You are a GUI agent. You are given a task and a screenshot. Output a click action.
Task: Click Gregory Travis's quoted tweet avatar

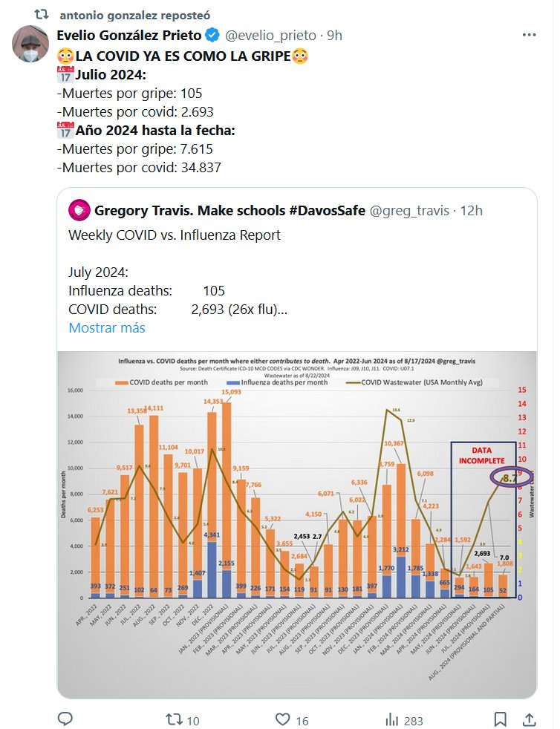[79, 211]
